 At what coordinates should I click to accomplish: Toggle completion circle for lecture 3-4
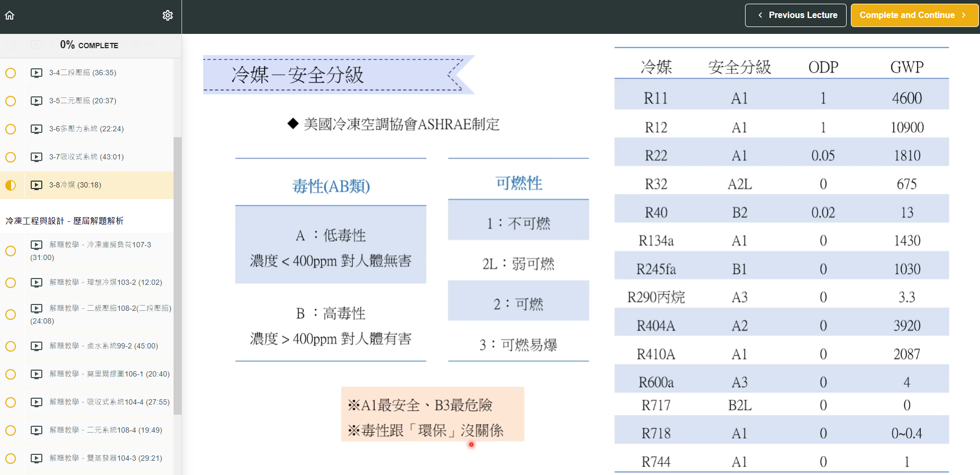point(11,73)
